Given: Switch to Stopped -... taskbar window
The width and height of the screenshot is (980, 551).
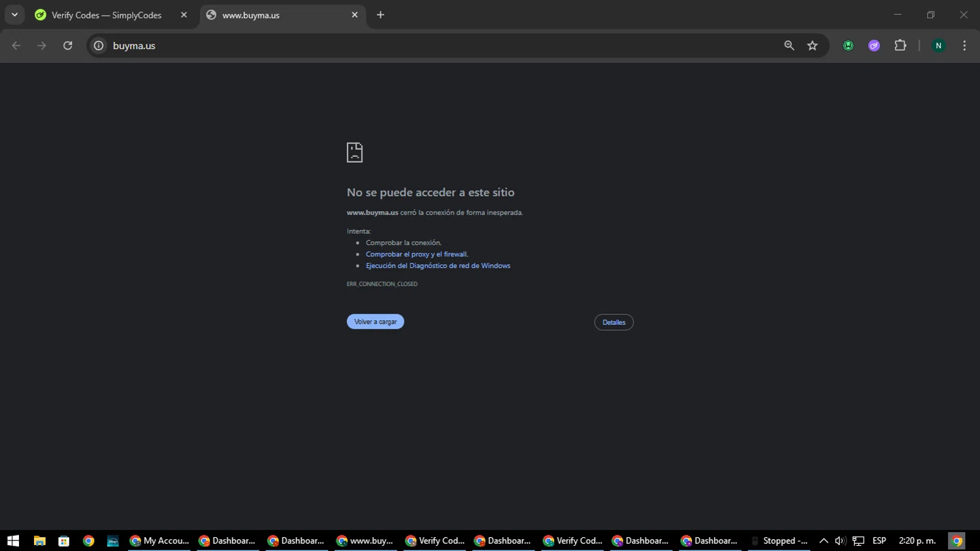Looking at the screenshot, I should point(779,541).
